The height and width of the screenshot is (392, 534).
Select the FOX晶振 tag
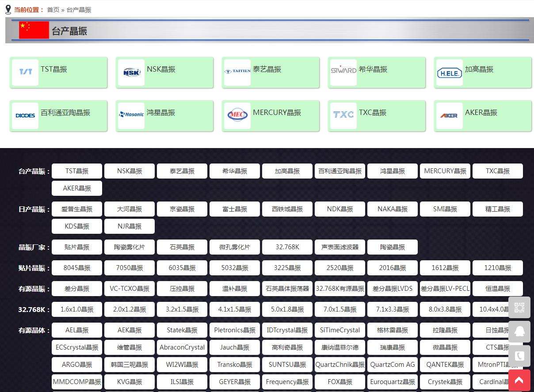(x=340, y=382)
